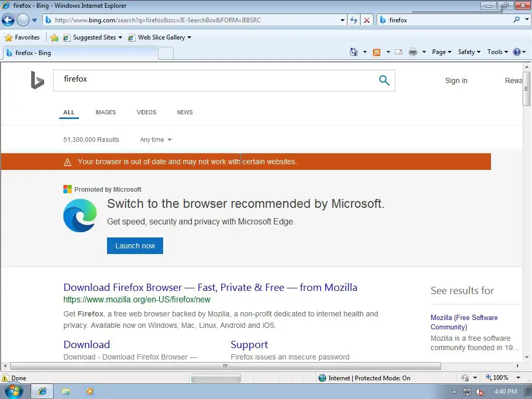Click the Refresh page icon

click(354, 20)
